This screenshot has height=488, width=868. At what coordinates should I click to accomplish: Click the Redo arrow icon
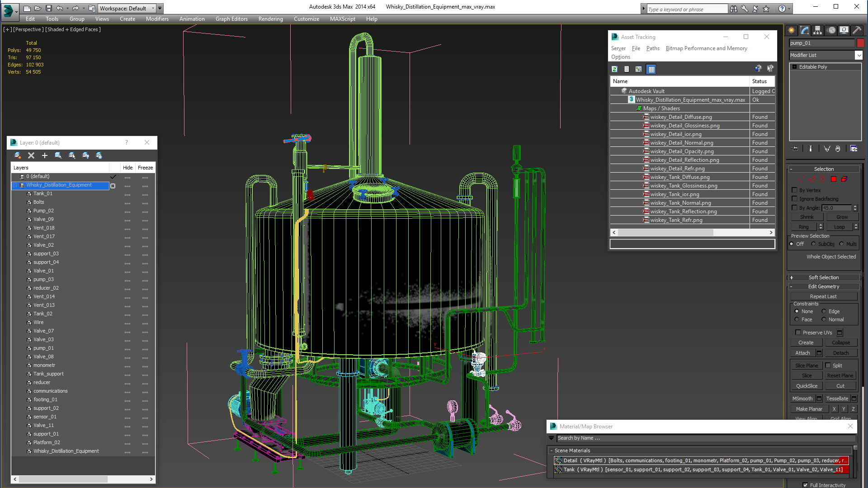[x=75, y=8]
